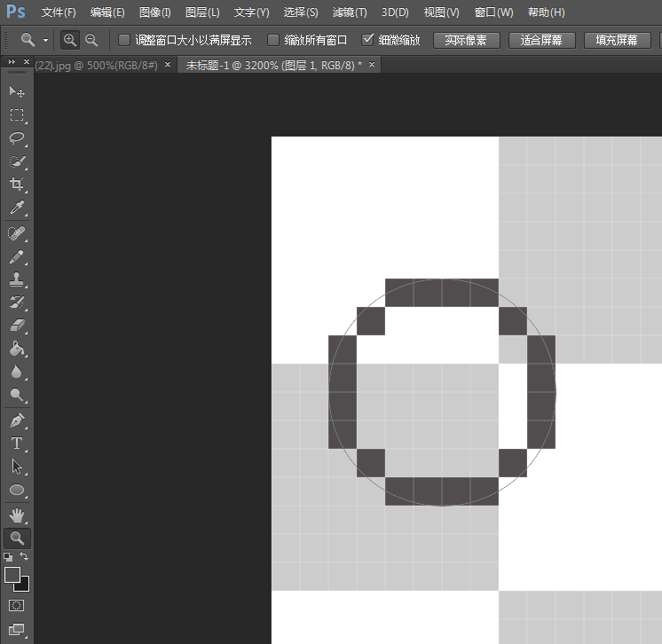Screen dimensions: 662x644
Task: Select the Rectangular Marquee tool
Action: [x=17, y=114]
